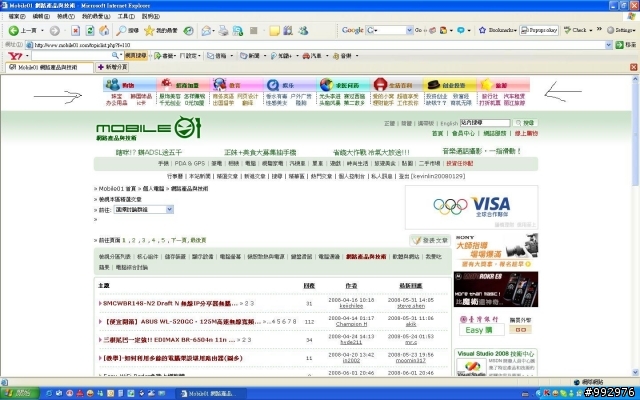640x400 pixels.
Task: Click the Yahoo toolbar car icon
Action: tap(306, 56)
